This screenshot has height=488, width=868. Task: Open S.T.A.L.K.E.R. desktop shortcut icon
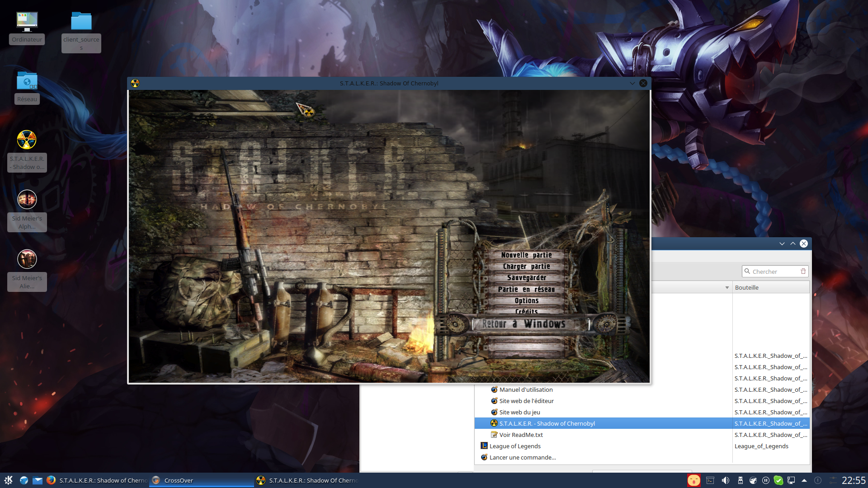pos(27,140)
